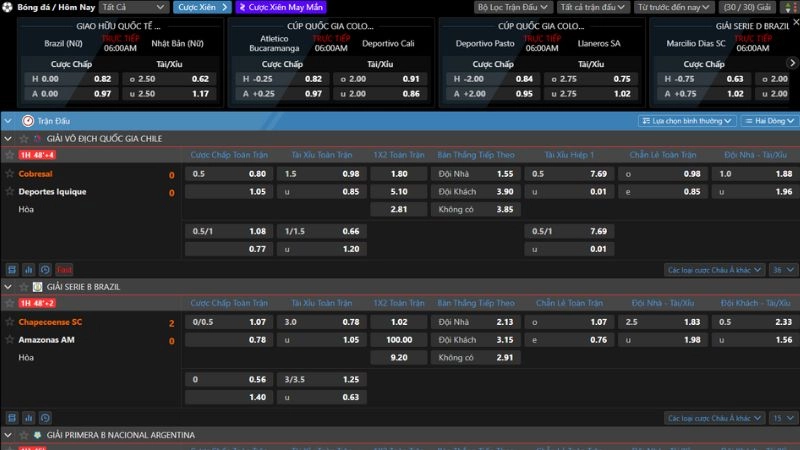
Task: Favorite the Giải Vô Địch Quốc Gia Chile league
Action: tap(23, 139)
